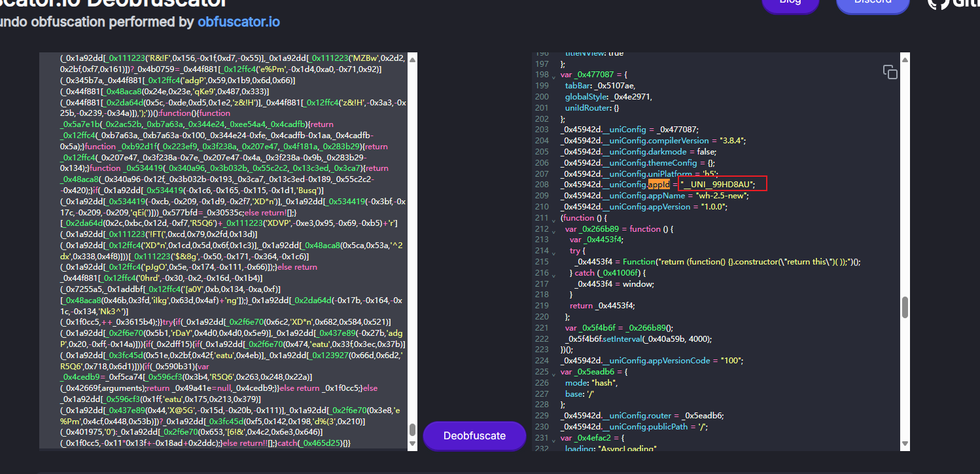Click the __uniConfig = _0x477087 line

click(x=629, y=130)
